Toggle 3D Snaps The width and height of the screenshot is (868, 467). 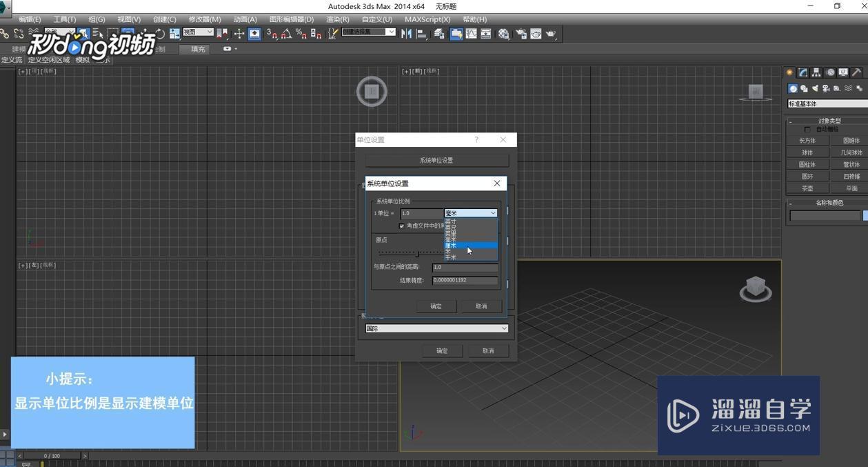click(272, 33)
